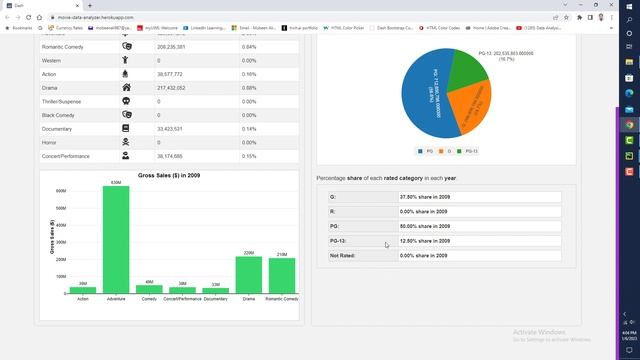This screenshot has width=640, height=360.
Task: Click the PG share value field
Action: (x=480, y=226)
